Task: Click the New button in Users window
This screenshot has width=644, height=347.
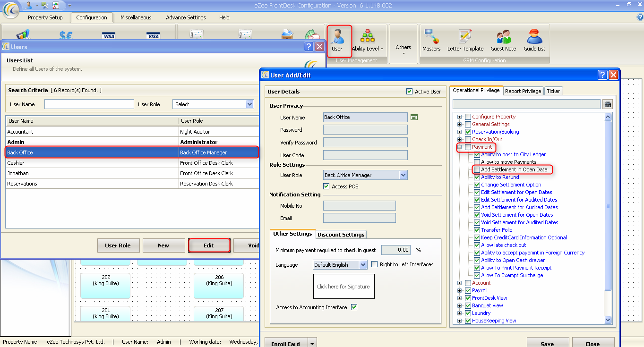Action: [163, 245]
